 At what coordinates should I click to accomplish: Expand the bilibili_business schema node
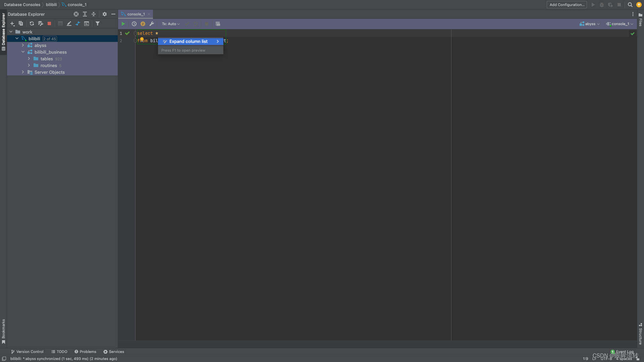click(23, 52)
